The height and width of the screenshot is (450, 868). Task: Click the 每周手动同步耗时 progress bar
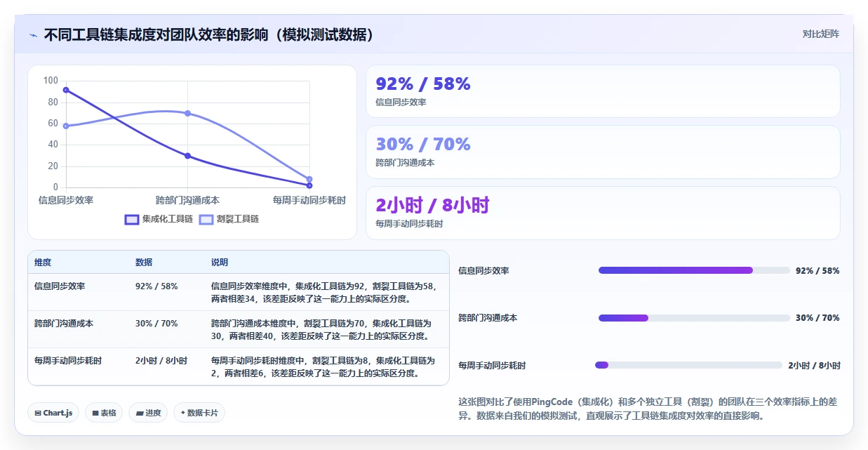point(688,365)
